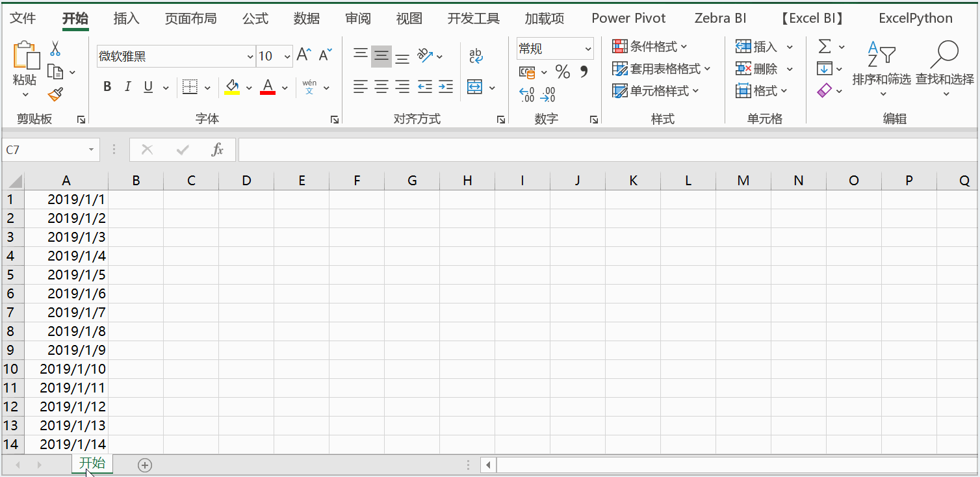Click the Copy icon

(56, 71)
